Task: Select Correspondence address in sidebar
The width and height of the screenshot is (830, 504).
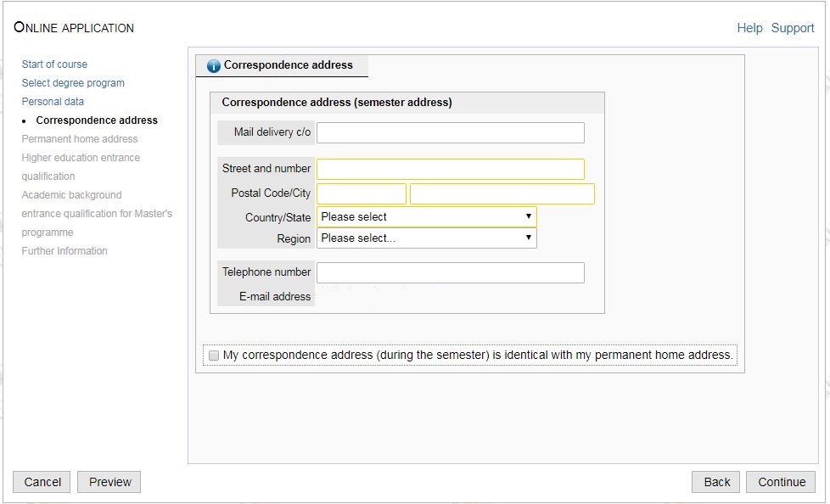Action: [97, 120]
